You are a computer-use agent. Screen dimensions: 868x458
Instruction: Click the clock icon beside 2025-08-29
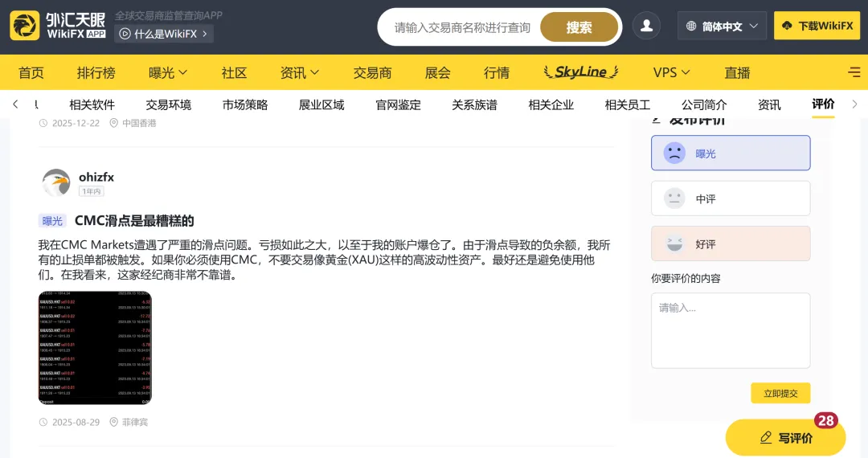43,422
